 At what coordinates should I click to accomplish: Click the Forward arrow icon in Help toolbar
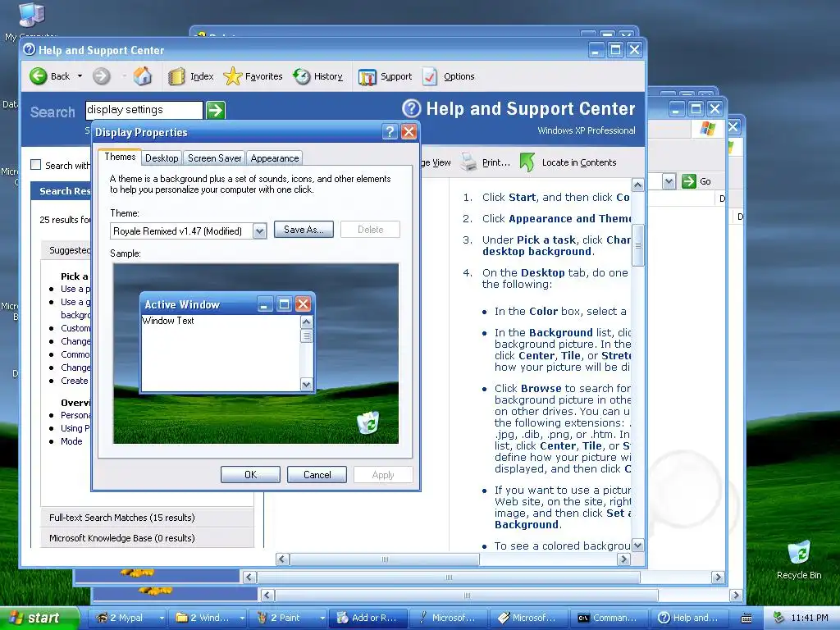(101, 76)
